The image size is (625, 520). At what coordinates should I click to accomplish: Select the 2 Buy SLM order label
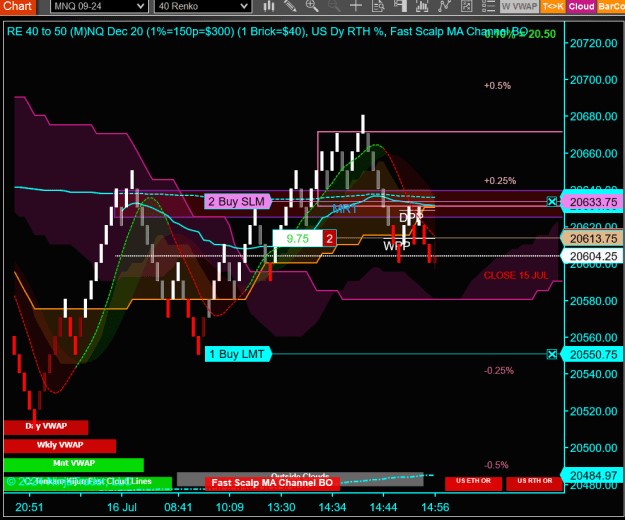point(238,202)
